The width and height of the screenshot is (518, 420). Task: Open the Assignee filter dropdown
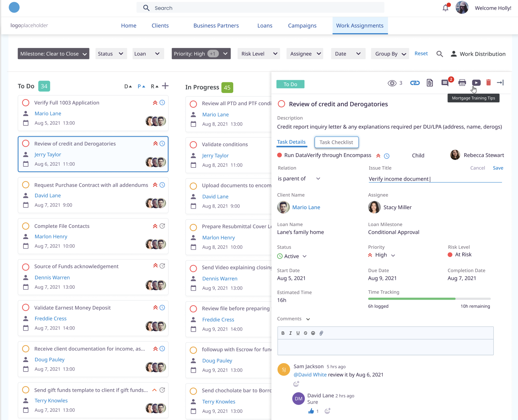[305, 54]
